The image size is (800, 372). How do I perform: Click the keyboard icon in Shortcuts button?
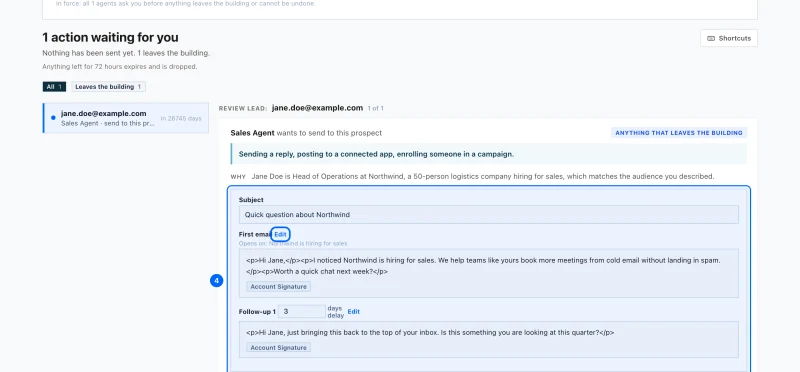pyautogui.click(x=711, y=38)
